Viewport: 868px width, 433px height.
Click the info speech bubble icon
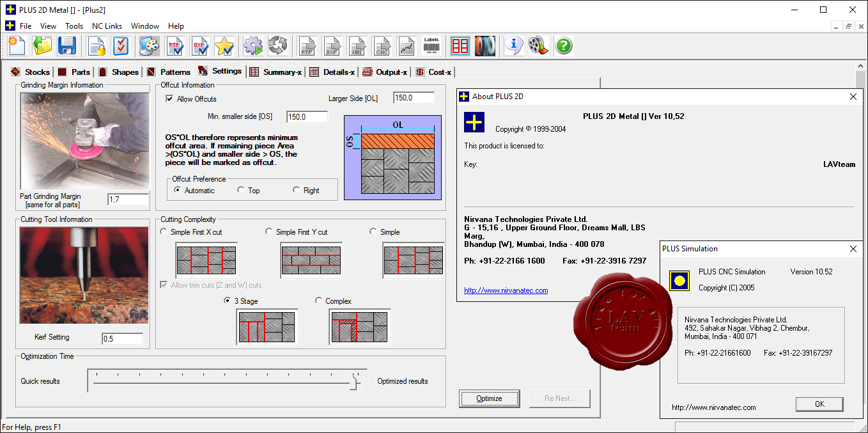pos(514,45)
